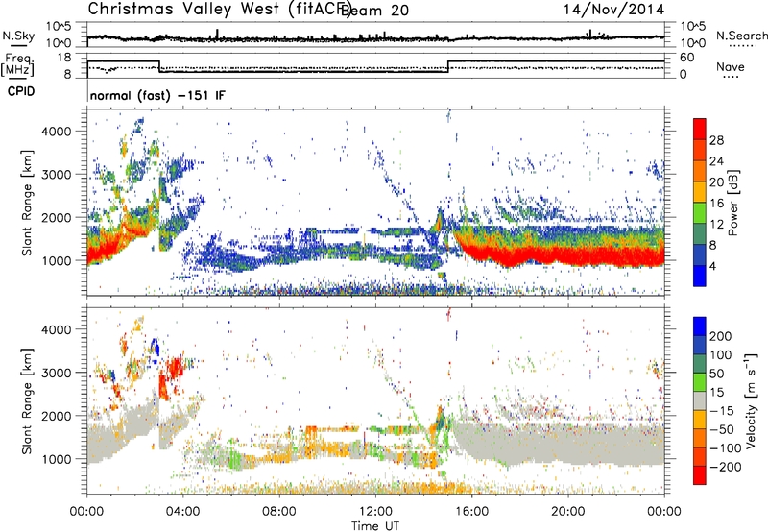Click the '12:00' time axis tick

tap(375, 512)
